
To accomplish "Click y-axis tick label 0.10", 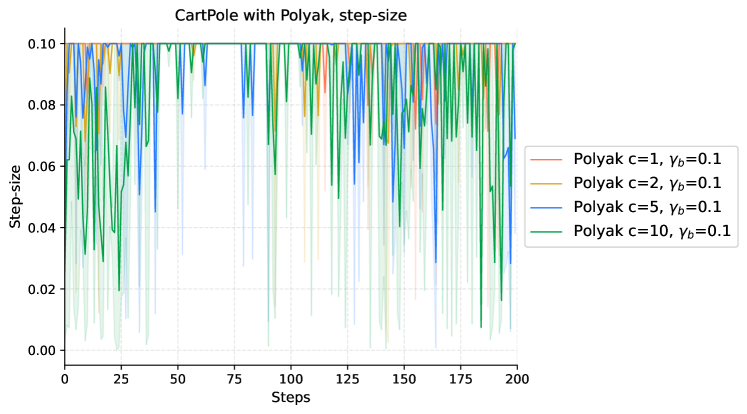I will [x=42, y=44].
